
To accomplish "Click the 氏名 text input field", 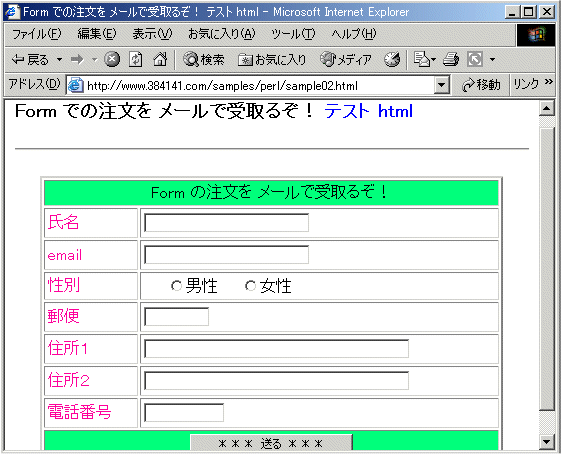I will [226, 223].
